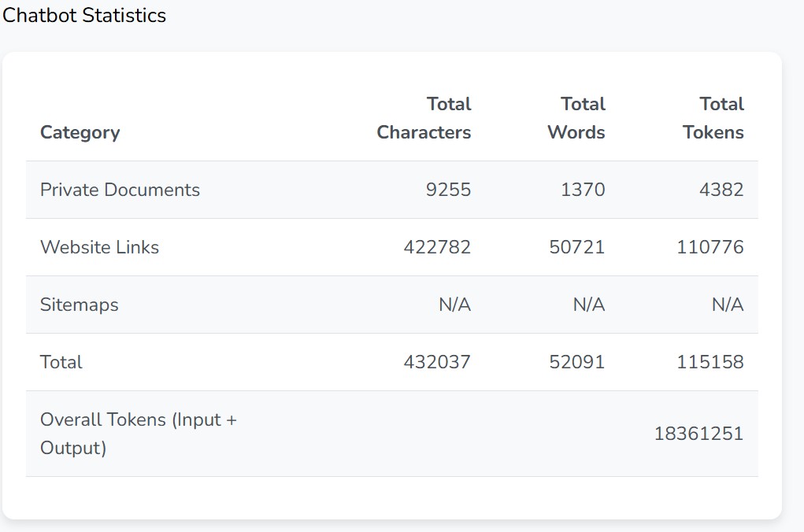Image resolution: width=804 pixels, height=532 pixels.
Task: Click the 9255 characters value
Action: (x=448, y=190)
